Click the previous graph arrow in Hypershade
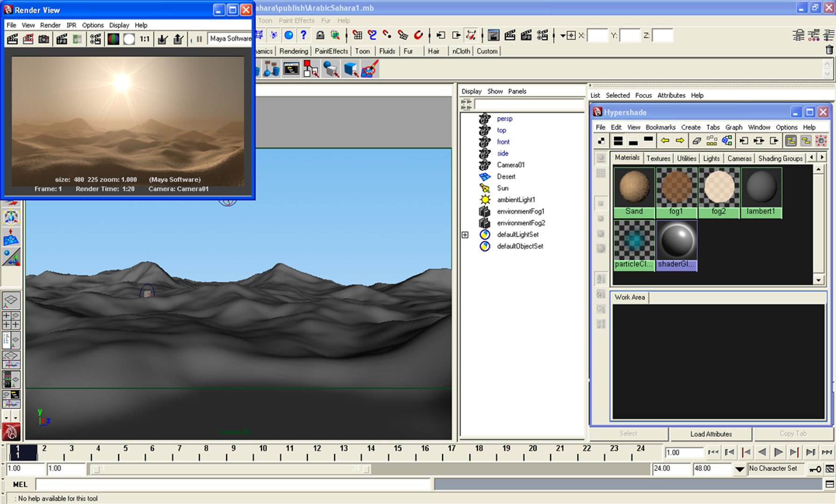The image size is (836, 504). 665,140
